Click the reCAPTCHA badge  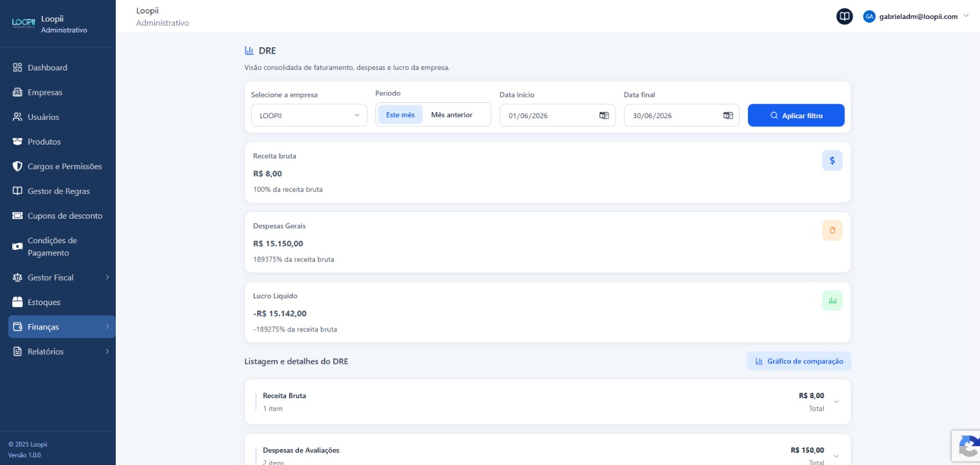coord(967,446)
